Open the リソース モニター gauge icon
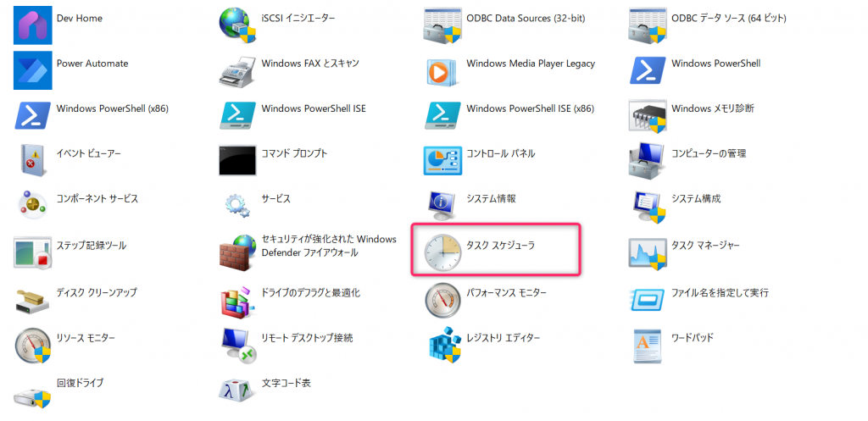This screenshot has width=868, height=421. tap(33, 346)
